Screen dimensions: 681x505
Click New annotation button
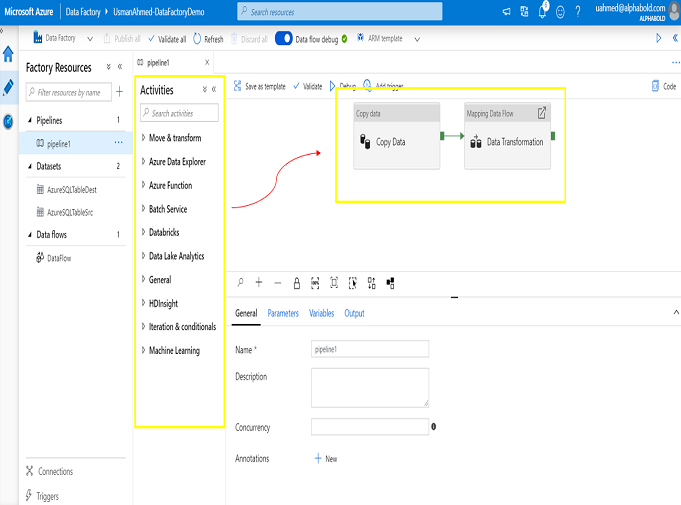pos(325,458)
